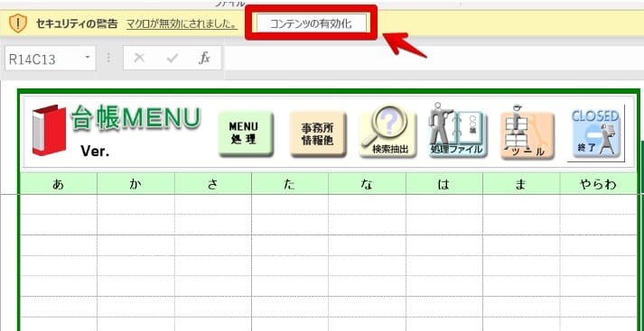
Task: Expand the Name Box dropdown arrow
Action: (x=87, y=58)
